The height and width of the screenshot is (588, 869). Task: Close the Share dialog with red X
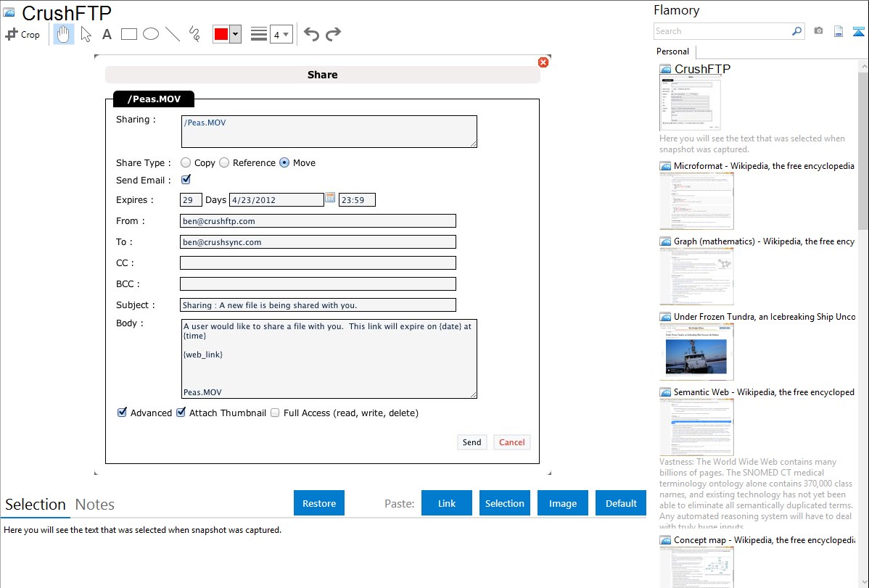click(x=543, y=62)
